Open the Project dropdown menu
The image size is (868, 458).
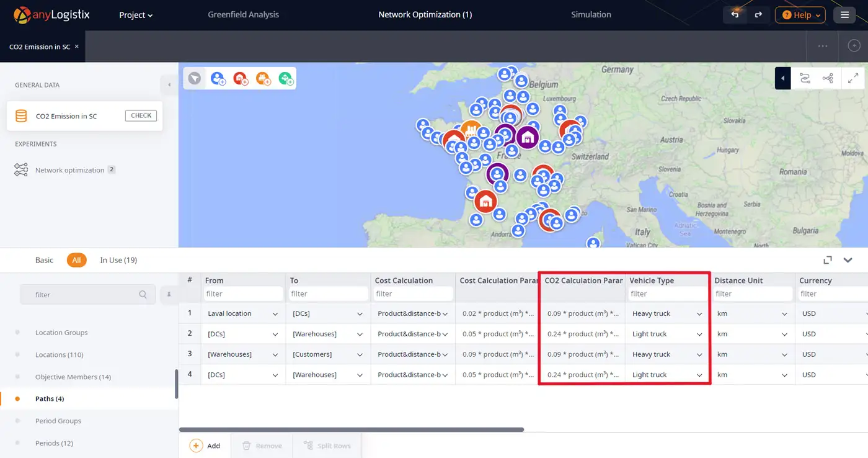click(136, 15)
